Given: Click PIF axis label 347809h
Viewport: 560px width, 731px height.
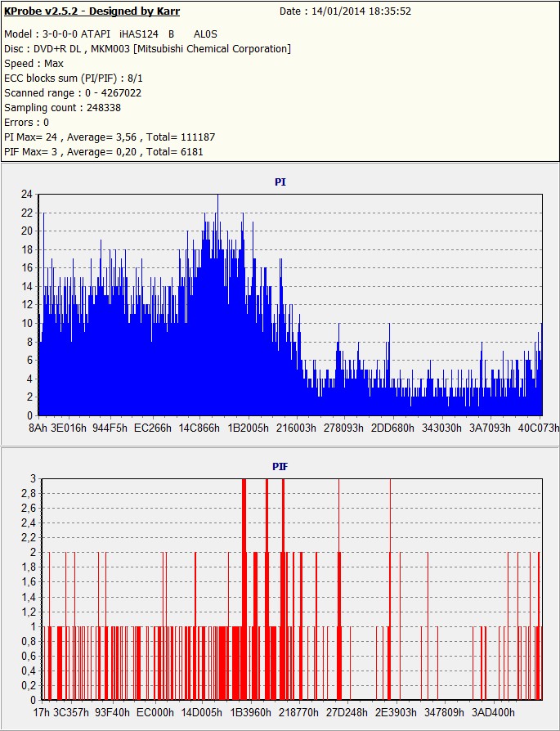Looking at the screenshot, I should pos(445,712).
